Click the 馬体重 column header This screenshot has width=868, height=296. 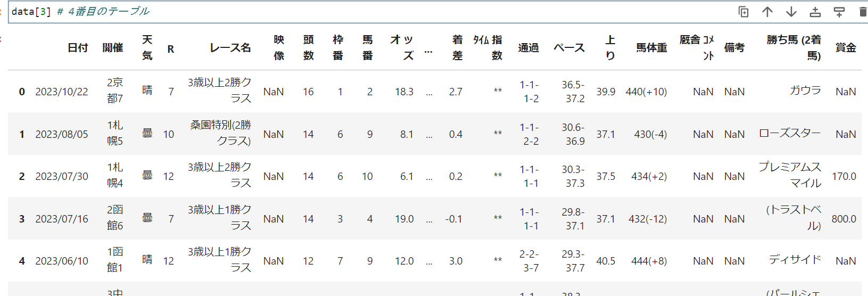click(x=651, y=48)
